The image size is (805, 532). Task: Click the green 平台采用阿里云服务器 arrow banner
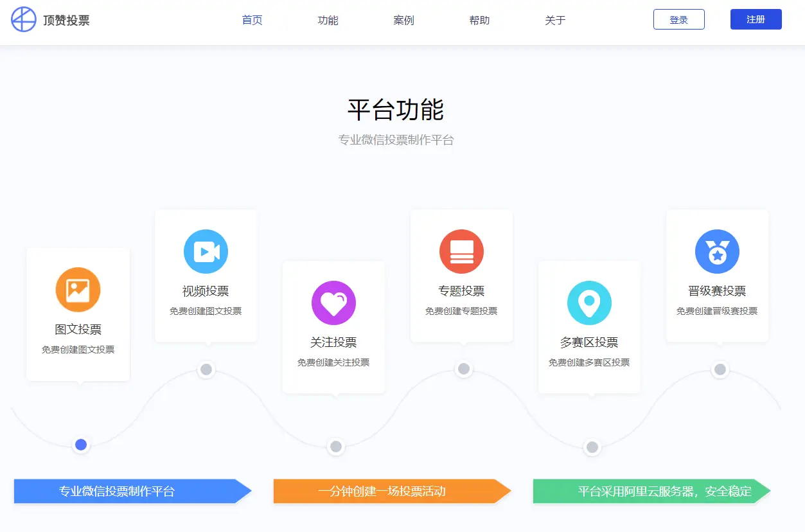pyautogui.click(x=651, y=492)
